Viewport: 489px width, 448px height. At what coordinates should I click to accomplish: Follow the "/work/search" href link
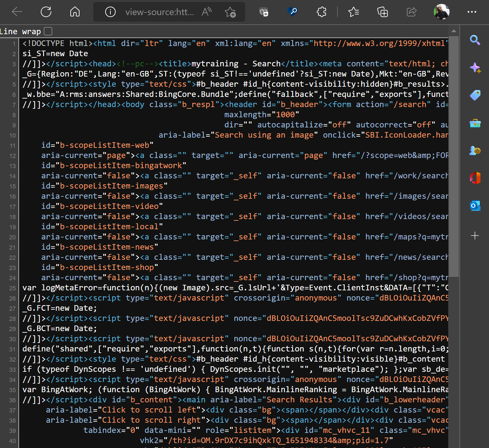tap(421, 176)
